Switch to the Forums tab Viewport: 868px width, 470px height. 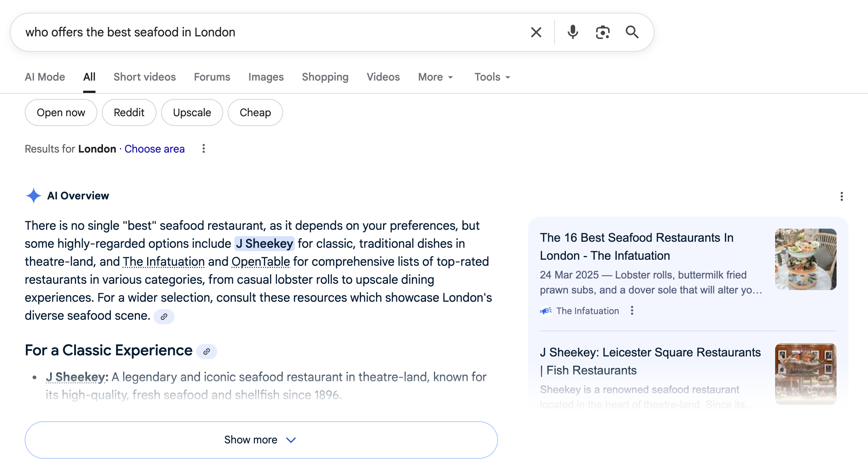point(212,77)
